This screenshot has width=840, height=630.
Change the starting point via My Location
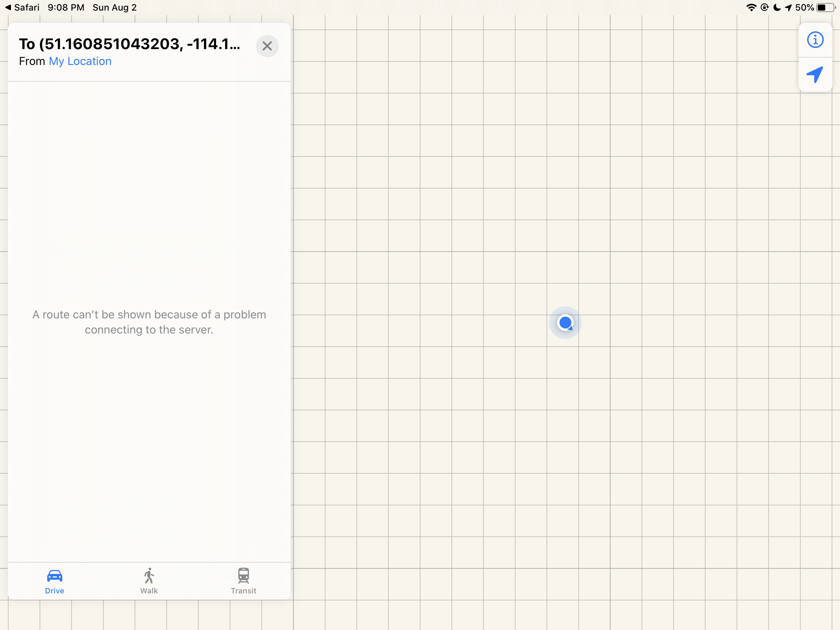[x=80, y=61]
